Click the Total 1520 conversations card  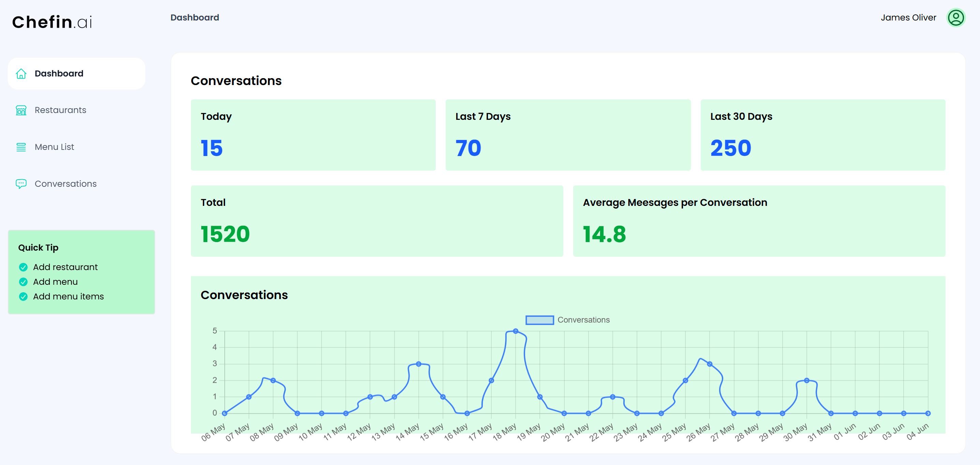(x=377, y=221)
